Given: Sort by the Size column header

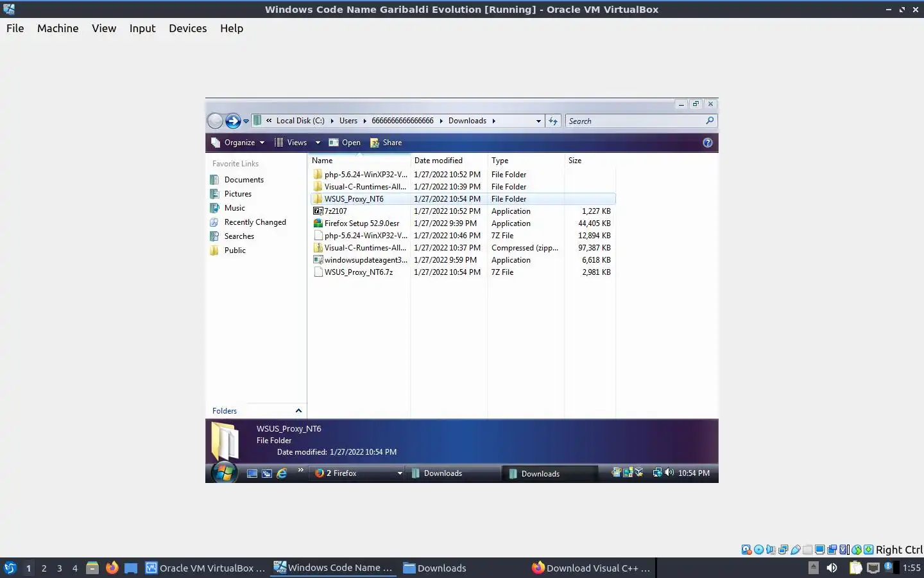Looking at the screenshot, I should pyautogui.click(x=590, y=161).
